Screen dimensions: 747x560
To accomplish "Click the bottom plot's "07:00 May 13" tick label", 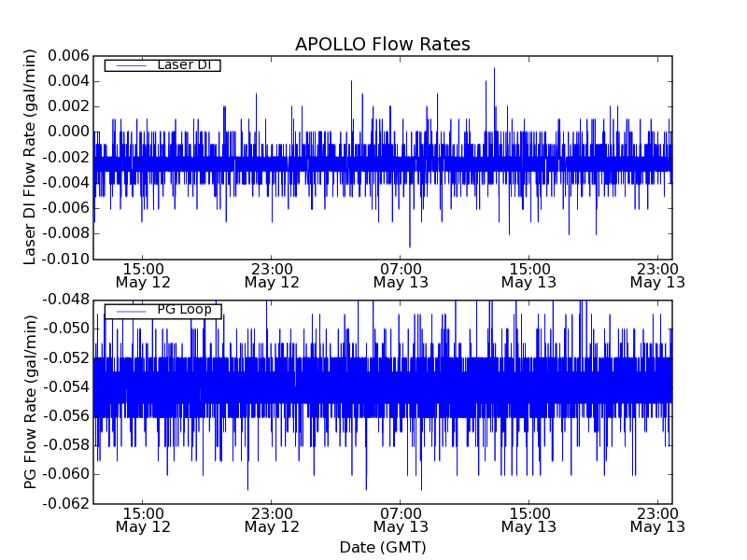I will pos(400,520).
